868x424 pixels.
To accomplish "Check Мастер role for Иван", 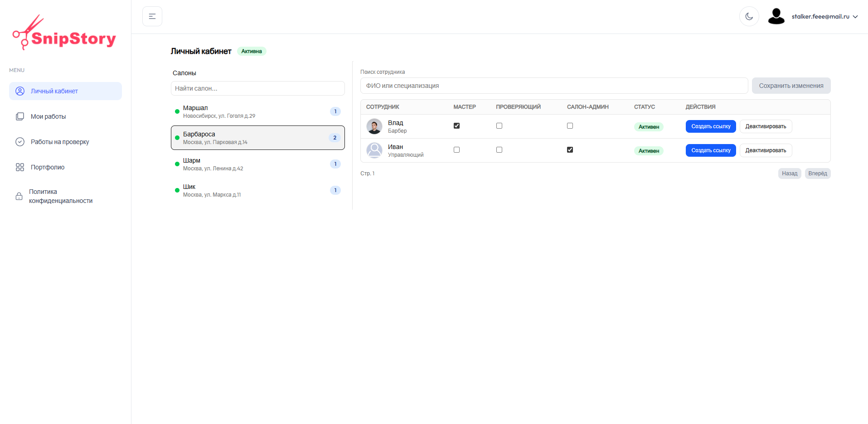I will click(456, 150).
